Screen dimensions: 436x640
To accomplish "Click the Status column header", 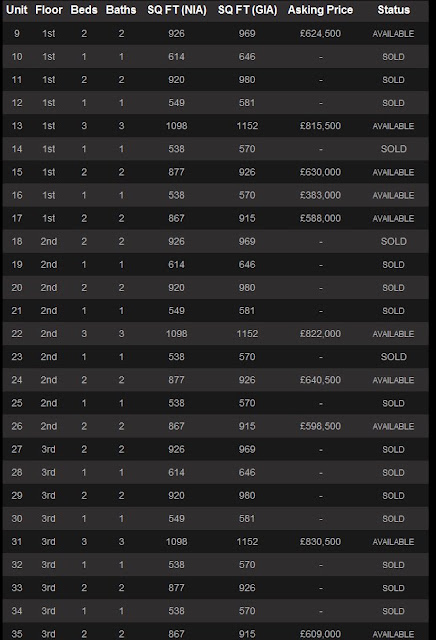I will [x=394, y=10].
